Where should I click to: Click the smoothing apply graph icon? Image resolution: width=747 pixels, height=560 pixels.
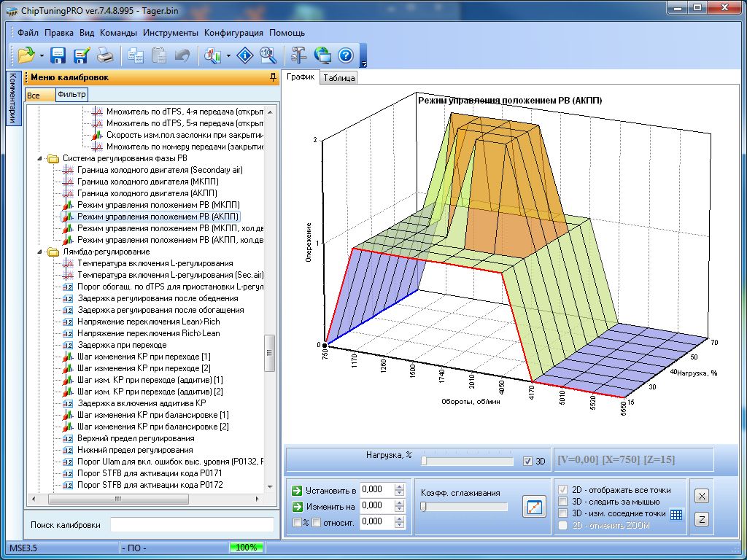coord(534,507)
